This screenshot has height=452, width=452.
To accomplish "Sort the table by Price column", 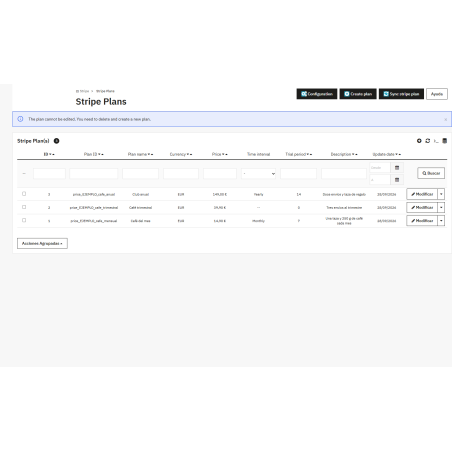I will 224,154.
